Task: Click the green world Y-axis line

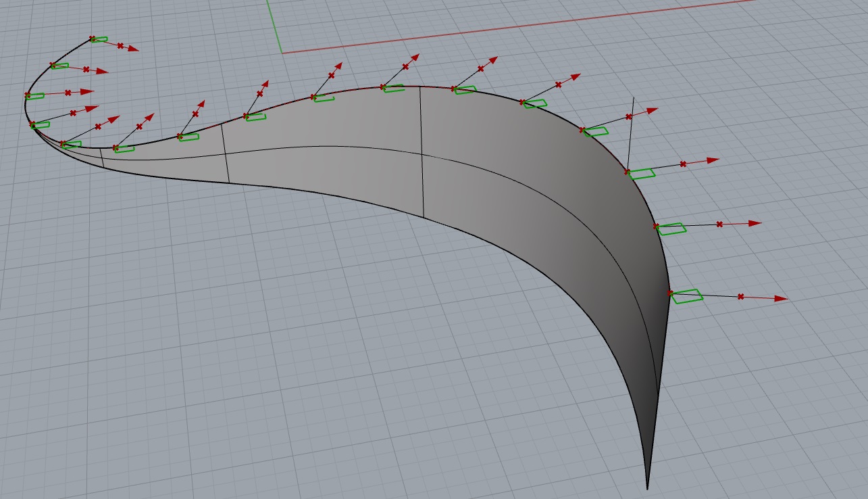Action: pos(274,26)
